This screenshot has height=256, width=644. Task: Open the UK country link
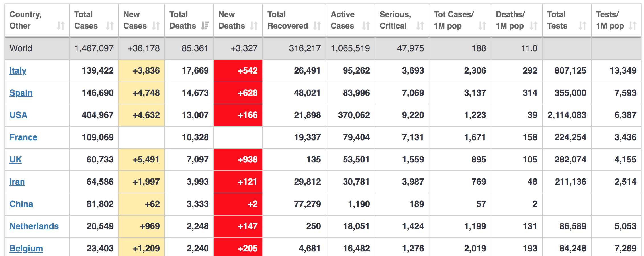click(x=16, y=160)
